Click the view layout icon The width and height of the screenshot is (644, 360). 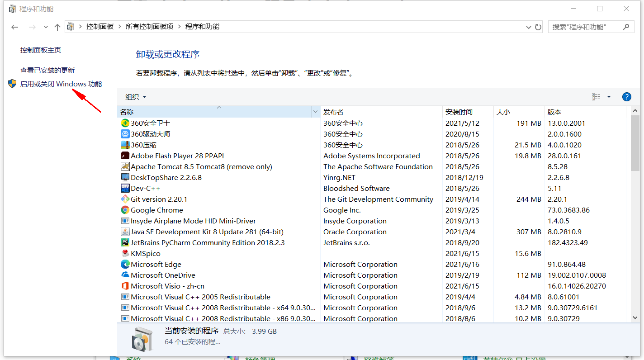pyautogui.click(x=596, y=97)
